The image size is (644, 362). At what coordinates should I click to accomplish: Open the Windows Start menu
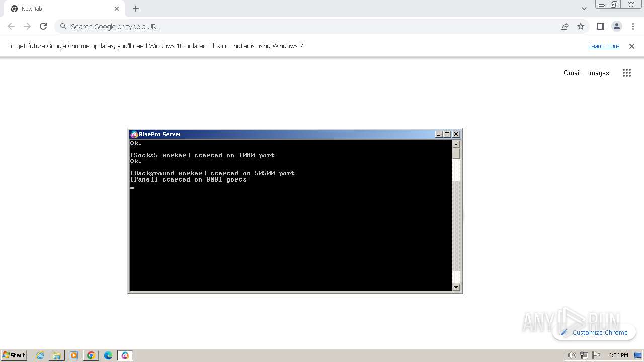pyautogui.click(x=14, y=355)
